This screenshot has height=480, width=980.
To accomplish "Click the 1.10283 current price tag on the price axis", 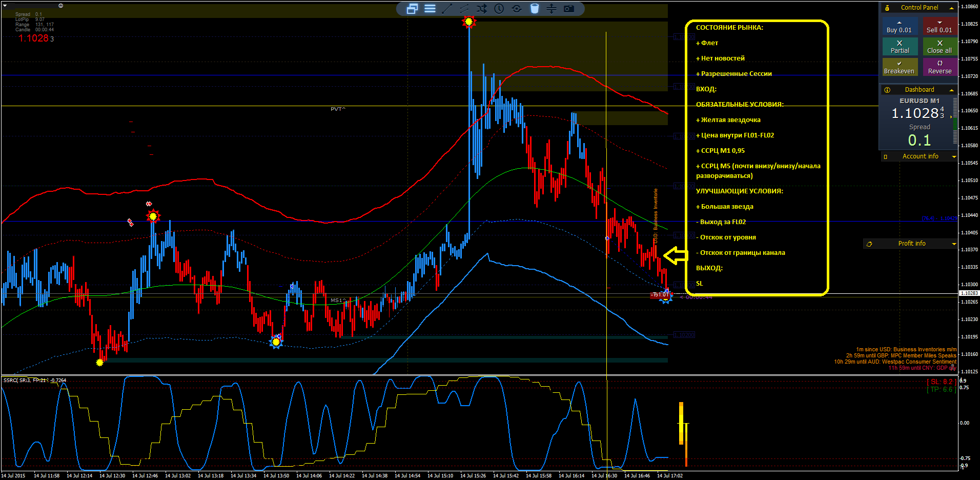I will point(969,293).
